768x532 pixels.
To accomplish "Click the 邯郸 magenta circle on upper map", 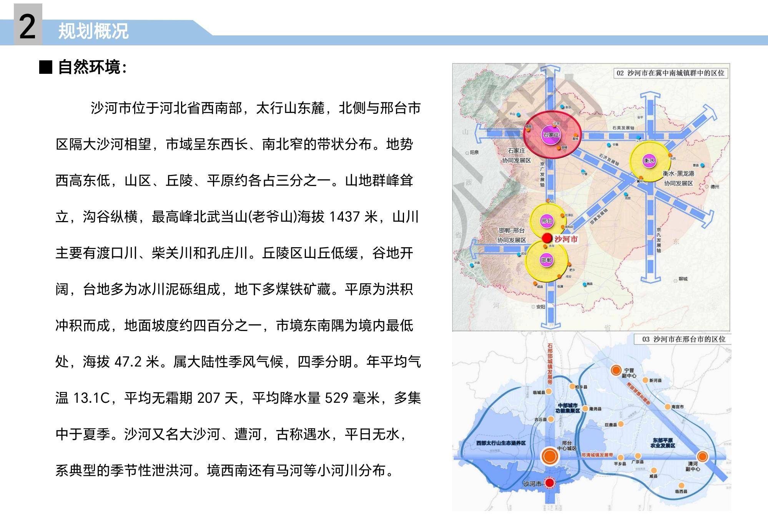I will (546, 260).
